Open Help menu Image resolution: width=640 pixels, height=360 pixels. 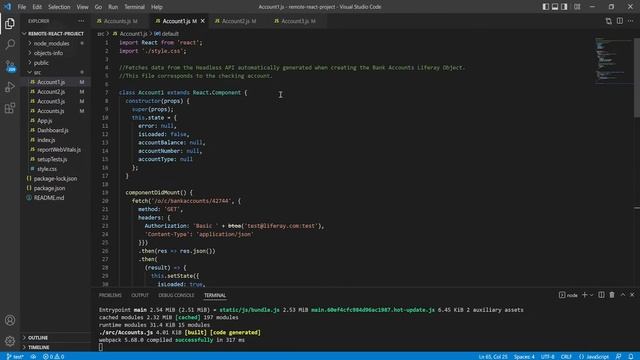[157, 7]
